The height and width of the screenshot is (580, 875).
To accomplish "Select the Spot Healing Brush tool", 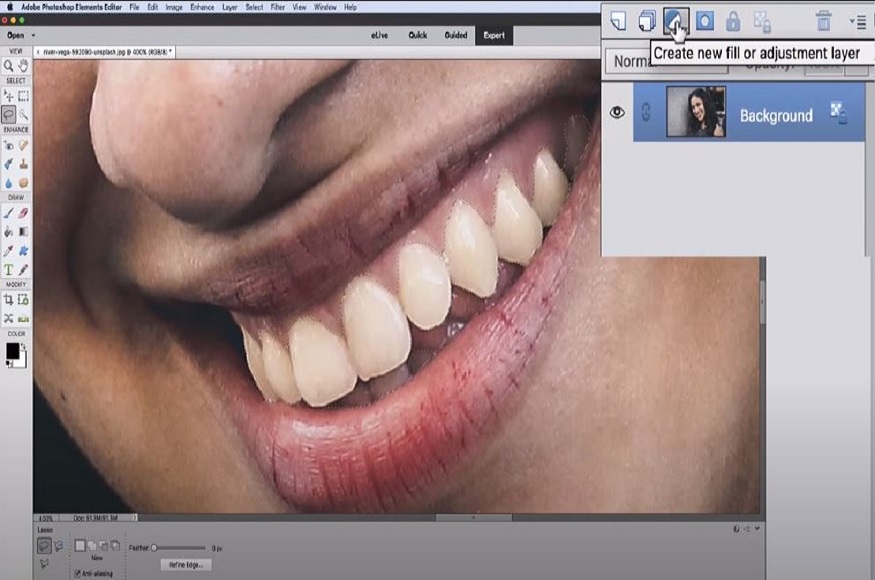I will tap(23, 145).
